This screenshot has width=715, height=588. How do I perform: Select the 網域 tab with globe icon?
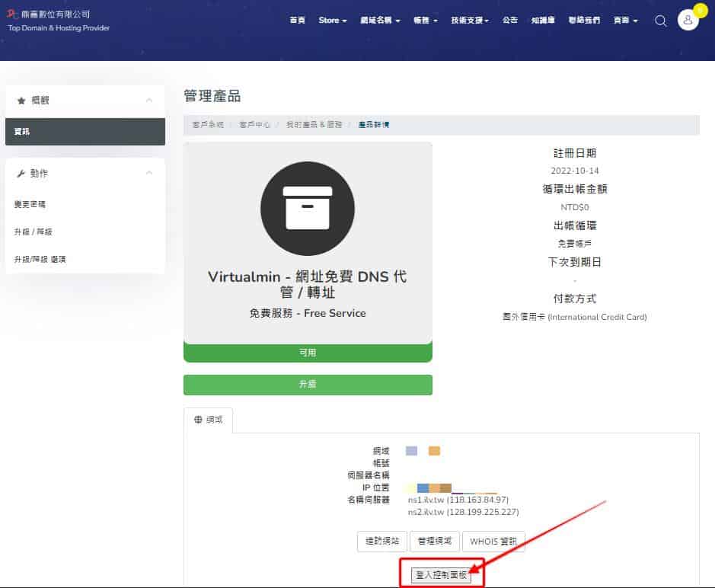(x=209, y=420)
